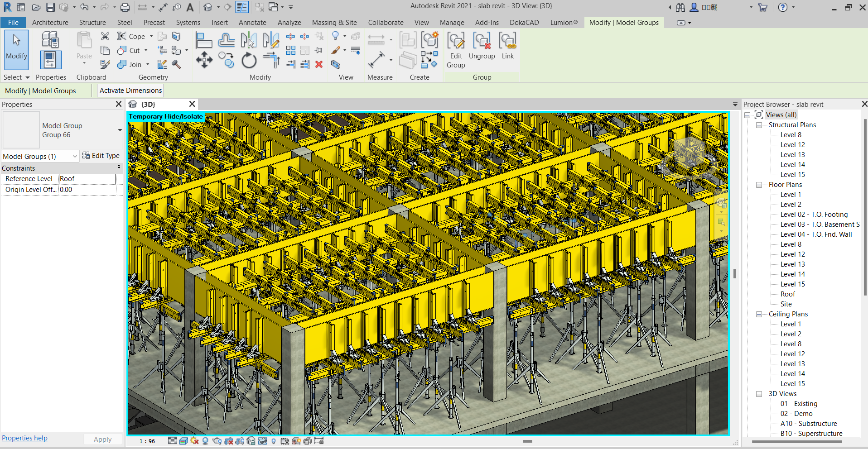Image resolution: width=868 pixels, height=449 pixels.
Task: Toggle the Properties palette button
Action: 50,60
